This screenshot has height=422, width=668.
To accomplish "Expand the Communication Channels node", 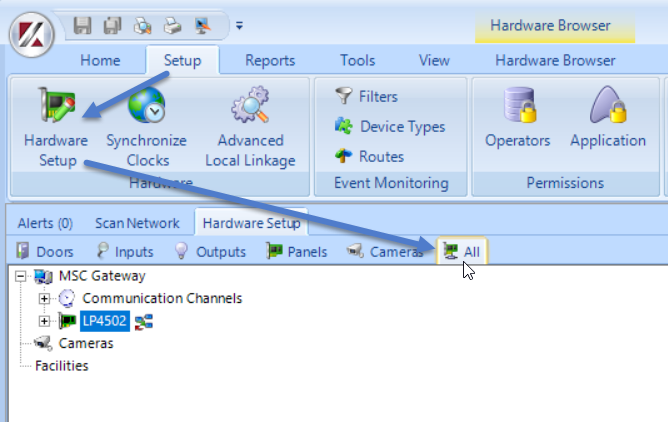I will (x=44, y=299).
